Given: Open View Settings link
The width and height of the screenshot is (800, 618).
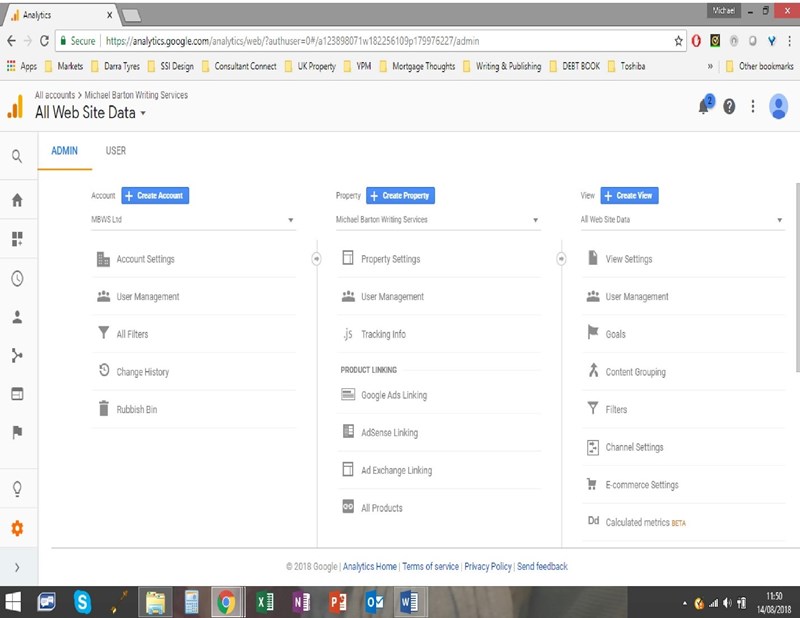Looking at the screenshot, I should click(x=629, y=259).
